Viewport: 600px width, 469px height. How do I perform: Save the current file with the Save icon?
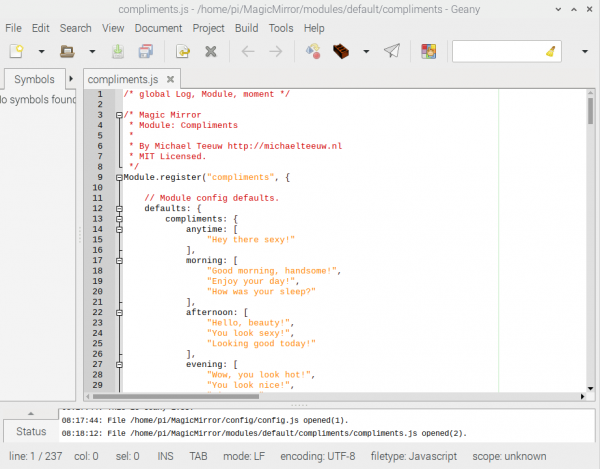pyautogui.click(x=118, y=51)
